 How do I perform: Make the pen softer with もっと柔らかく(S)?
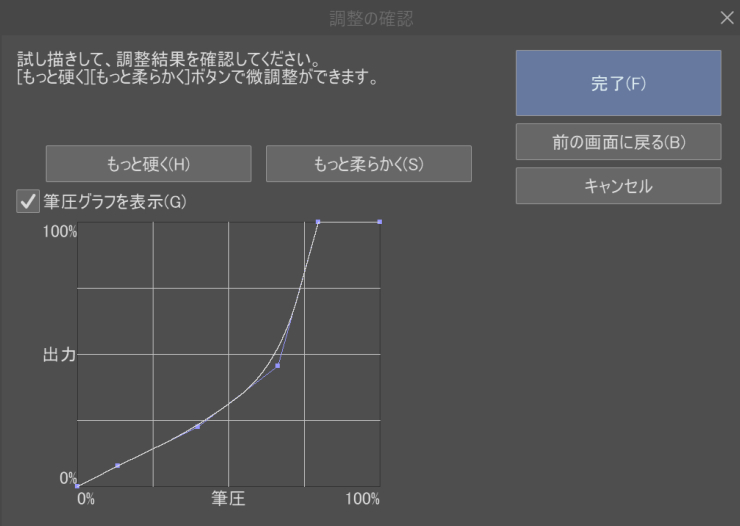369,164
